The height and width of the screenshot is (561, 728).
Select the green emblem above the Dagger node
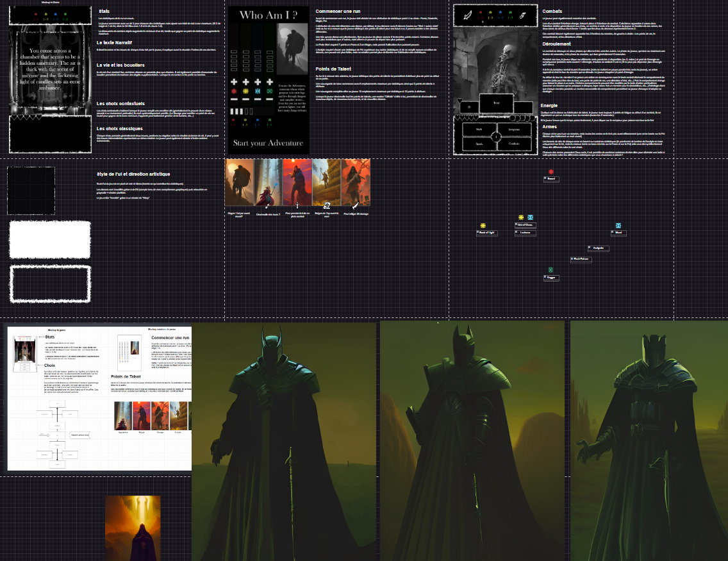point(550,270)
